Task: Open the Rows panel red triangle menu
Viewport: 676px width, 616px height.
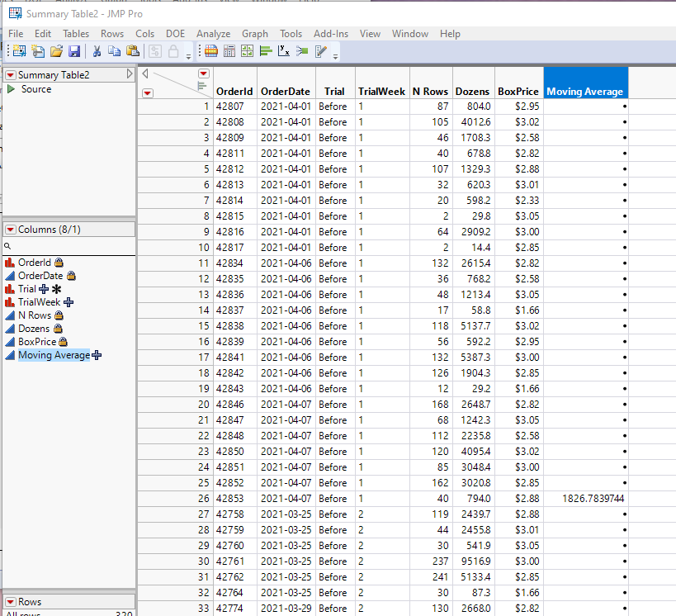Action: coord(11,602)
